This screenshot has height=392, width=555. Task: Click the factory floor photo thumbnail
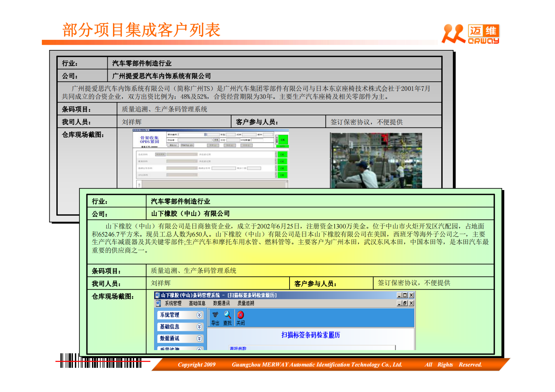pyautogui.click(x=376, y=161)
